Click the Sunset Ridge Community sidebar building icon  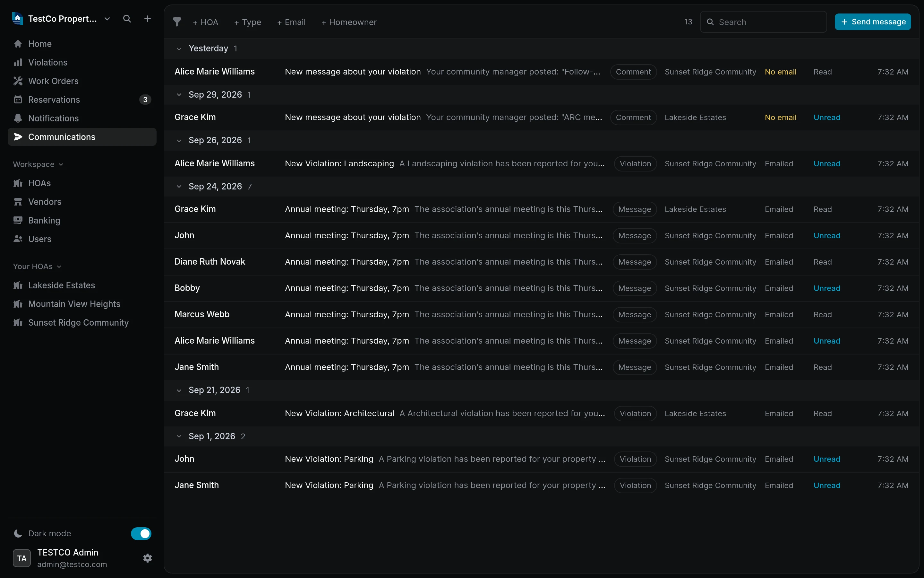(18, 323)
